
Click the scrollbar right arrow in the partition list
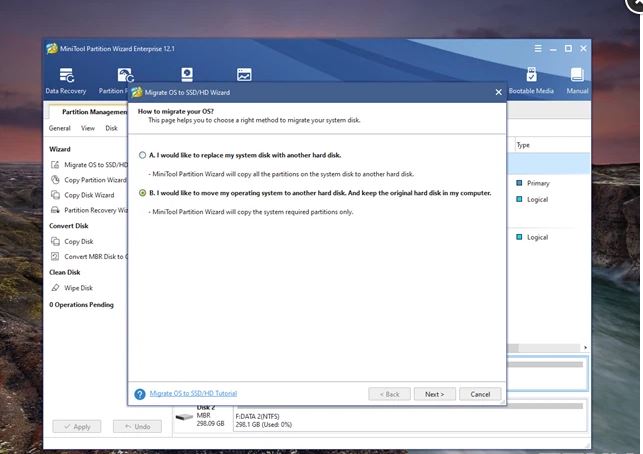coord(585,348)
